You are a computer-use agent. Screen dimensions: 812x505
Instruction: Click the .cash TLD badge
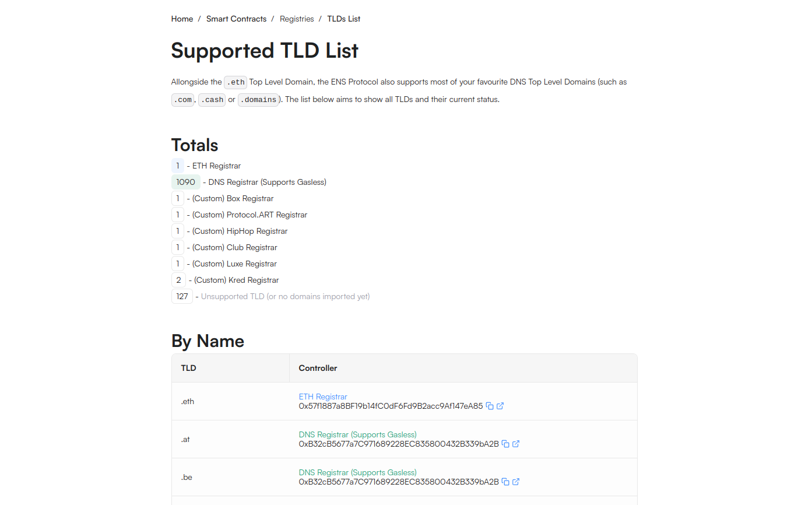[x=212, y=100]
